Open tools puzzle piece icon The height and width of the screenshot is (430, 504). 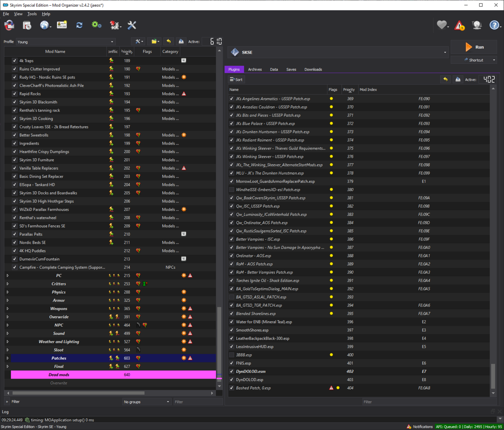[115, 25]
